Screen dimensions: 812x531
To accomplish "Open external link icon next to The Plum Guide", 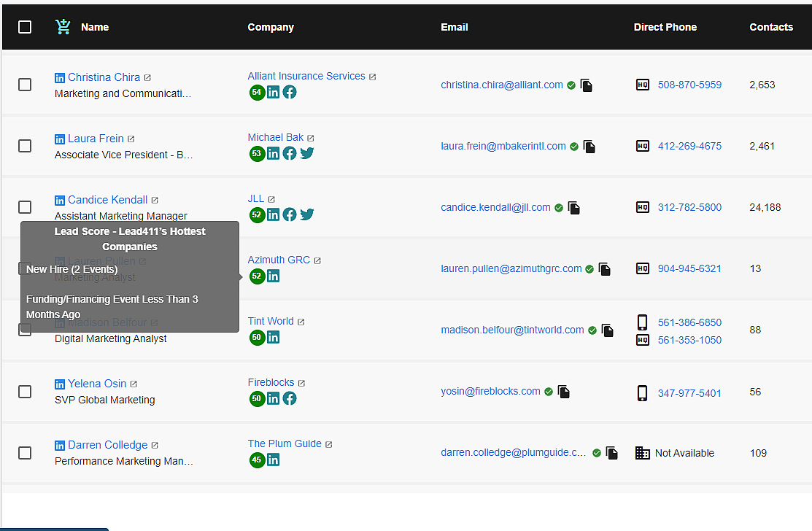I will pyautogui.click(x=329, y=445).
